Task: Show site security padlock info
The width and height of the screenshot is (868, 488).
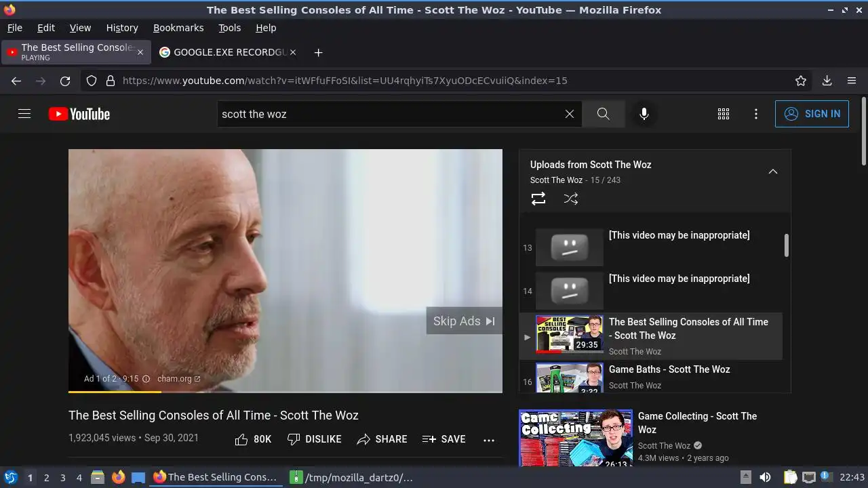Action: click(111, 81)
